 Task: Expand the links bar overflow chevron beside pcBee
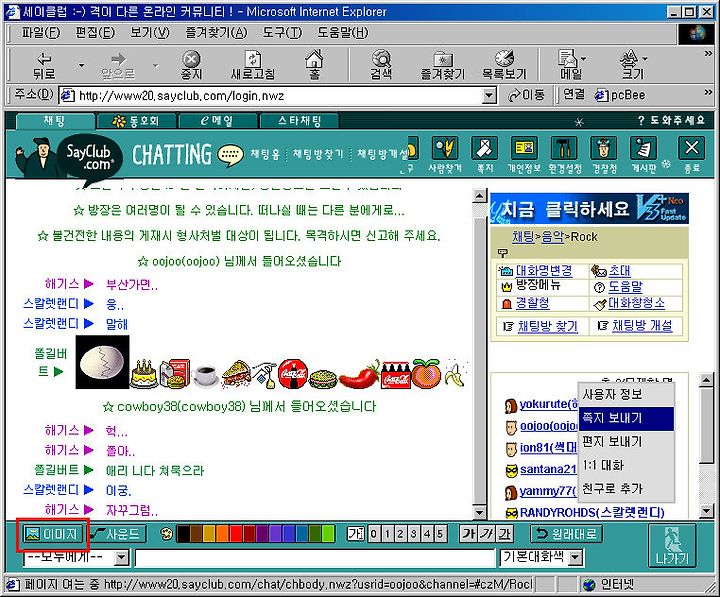(x=709, y=93)
